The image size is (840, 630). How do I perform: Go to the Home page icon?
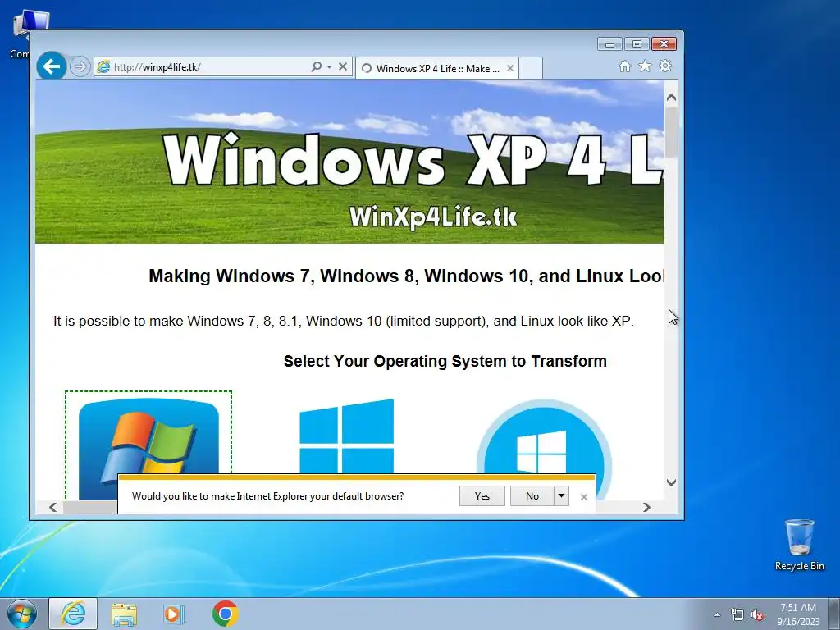coord(624,66)
